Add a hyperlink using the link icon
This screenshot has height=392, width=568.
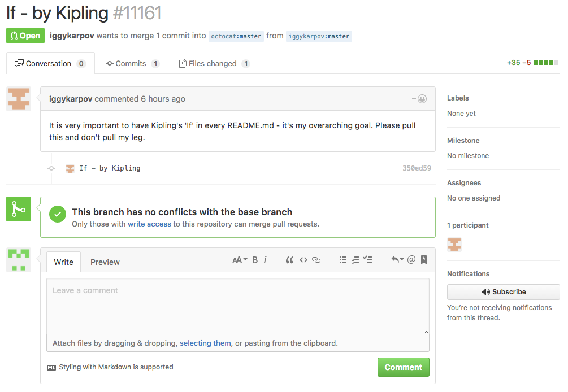(316, 260)
